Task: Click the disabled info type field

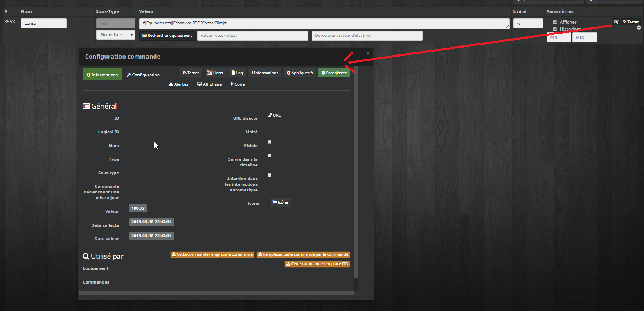Action: click(115, 23)
